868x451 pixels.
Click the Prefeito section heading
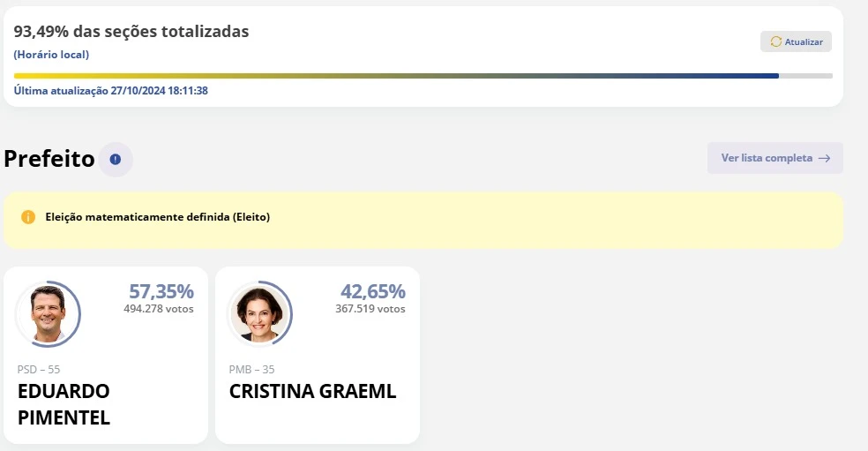click(49, 159)
